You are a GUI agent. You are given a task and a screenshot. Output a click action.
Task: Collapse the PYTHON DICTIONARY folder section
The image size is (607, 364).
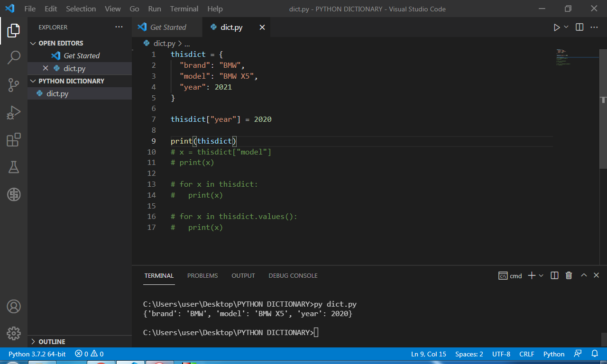pyautogui.click(x=80, y=81)
